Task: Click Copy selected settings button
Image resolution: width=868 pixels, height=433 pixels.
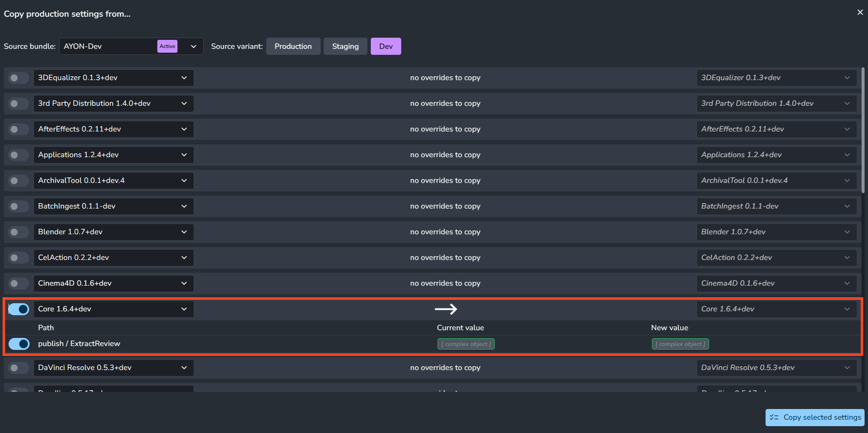Action: click(x=815, y=418)
